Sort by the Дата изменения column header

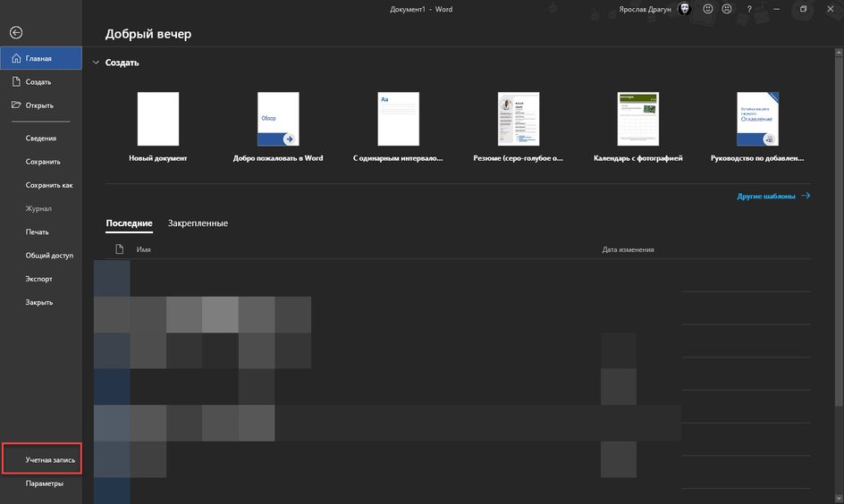pos(628,249)
